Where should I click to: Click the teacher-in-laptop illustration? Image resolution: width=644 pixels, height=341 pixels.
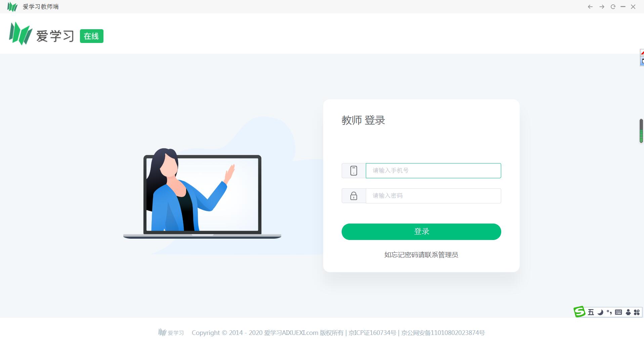coord(202,193)
